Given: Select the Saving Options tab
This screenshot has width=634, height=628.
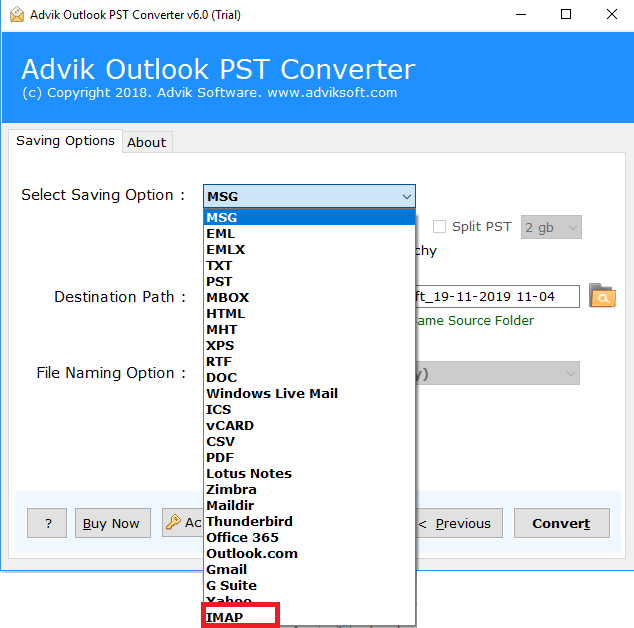Looking at the screenshot, I should click(66, 141).
